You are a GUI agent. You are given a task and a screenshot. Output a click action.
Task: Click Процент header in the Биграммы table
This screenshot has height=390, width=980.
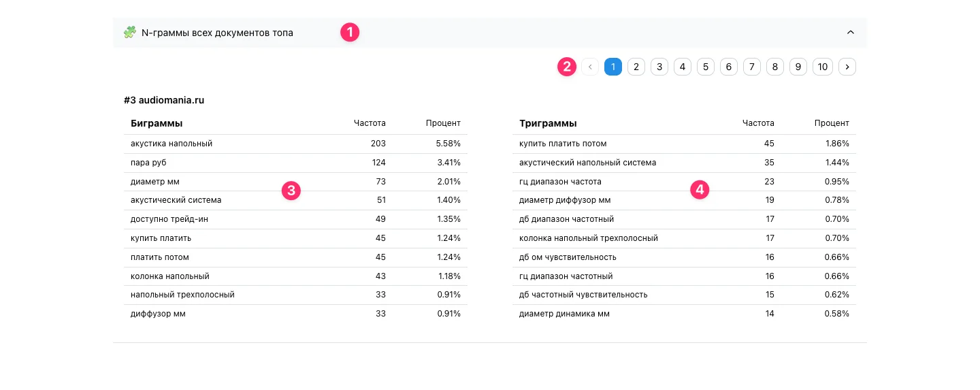pos(443,123)
